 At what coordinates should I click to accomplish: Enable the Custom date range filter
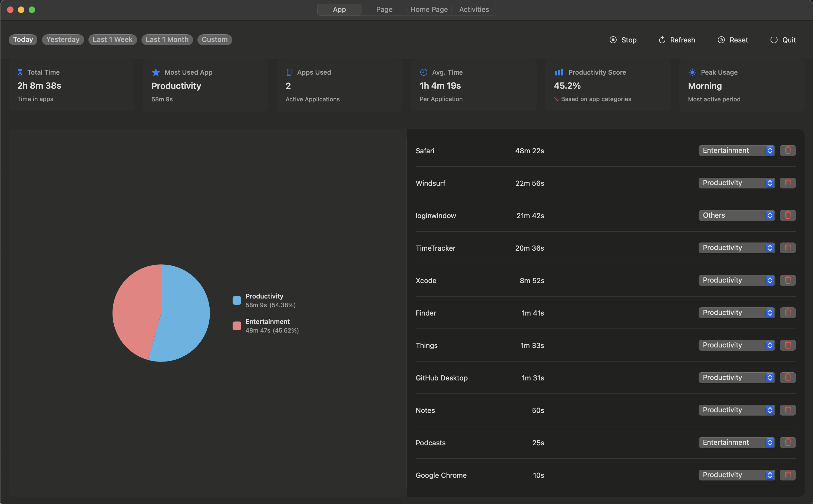(x=214, y=39)
